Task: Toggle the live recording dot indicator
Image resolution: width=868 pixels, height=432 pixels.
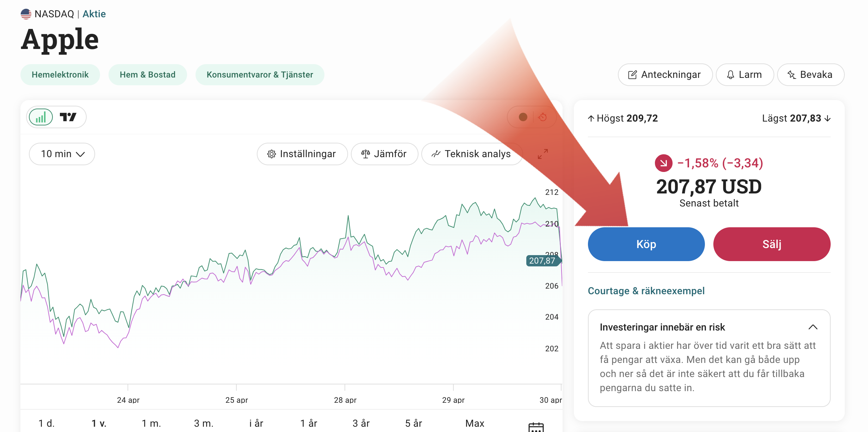Action: 523,117
